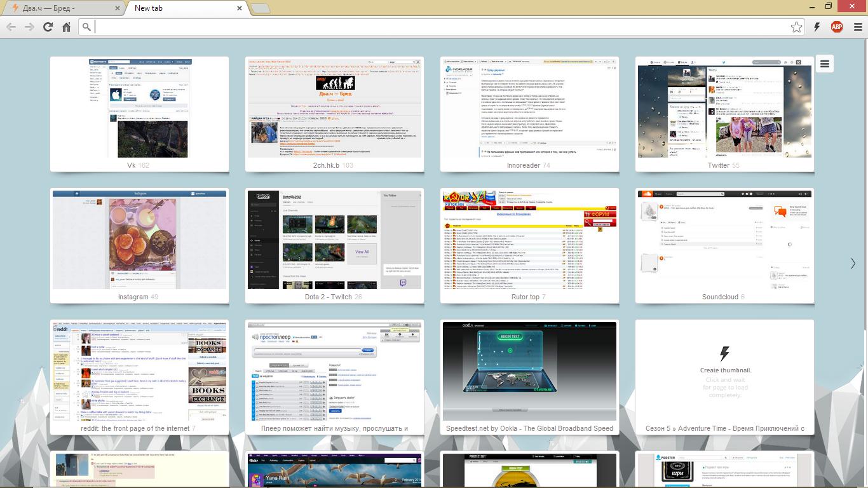Reload the current page
The image size is (868, 488).
coord(48,27)
